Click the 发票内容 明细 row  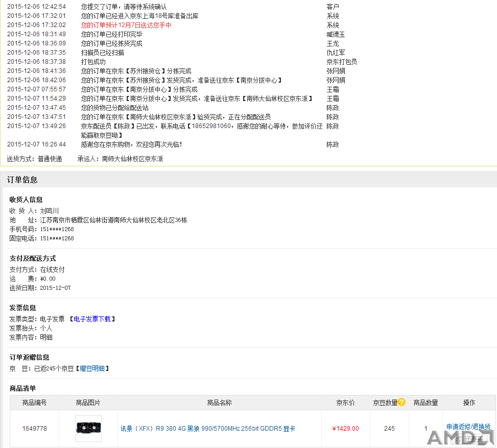tap(31, 337)
